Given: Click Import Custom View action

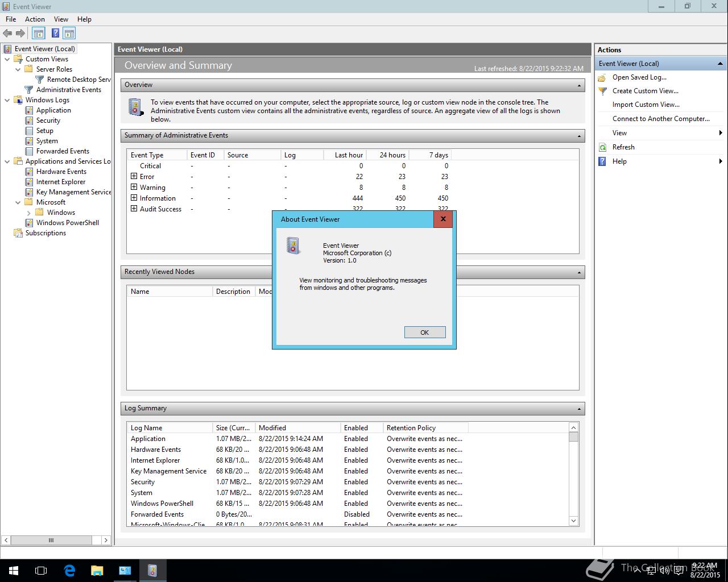Looking at the screenshot, I should (646, 105).
